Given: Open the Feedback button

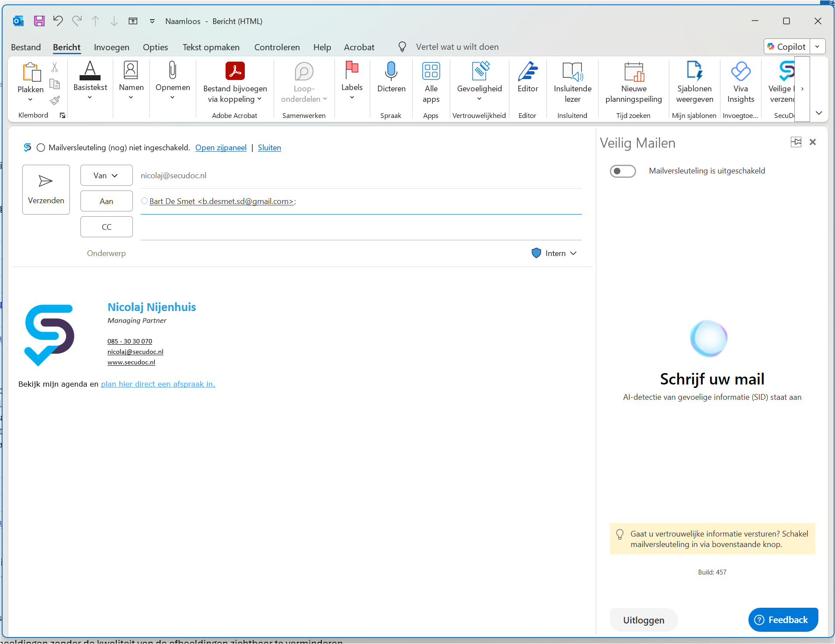Looking at the screenshot, I should coord(783,620).
